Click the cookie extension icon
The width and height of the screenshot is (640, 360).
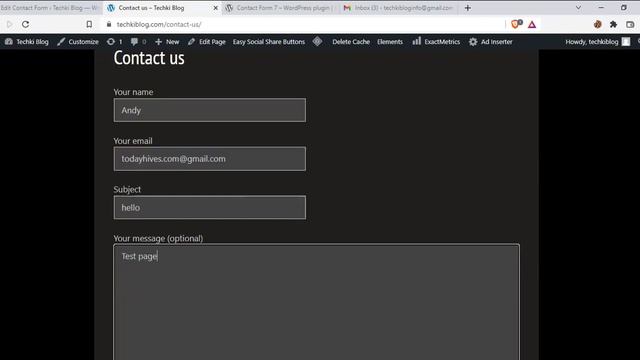598,24
